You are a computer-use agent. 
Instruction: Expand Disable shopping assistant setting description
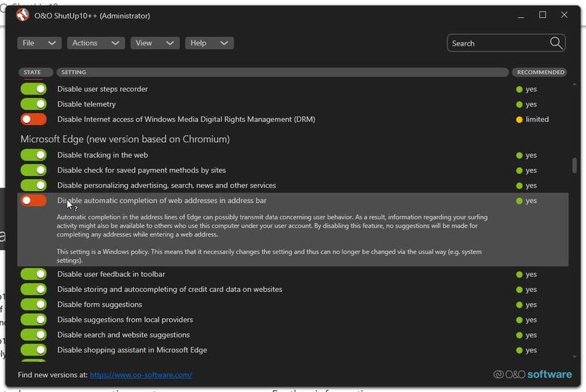(x=132, y=350)
